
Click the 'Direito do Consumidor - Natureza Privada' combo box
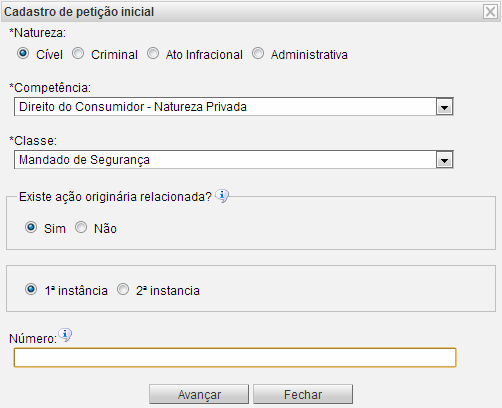point(234,107)
